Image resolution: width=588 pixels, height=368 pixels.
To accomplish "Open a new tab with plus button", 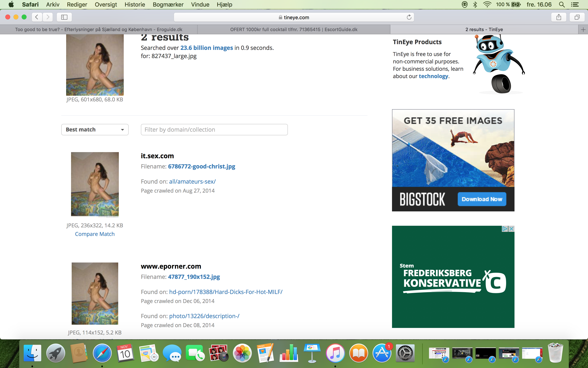I will (583, 29).
